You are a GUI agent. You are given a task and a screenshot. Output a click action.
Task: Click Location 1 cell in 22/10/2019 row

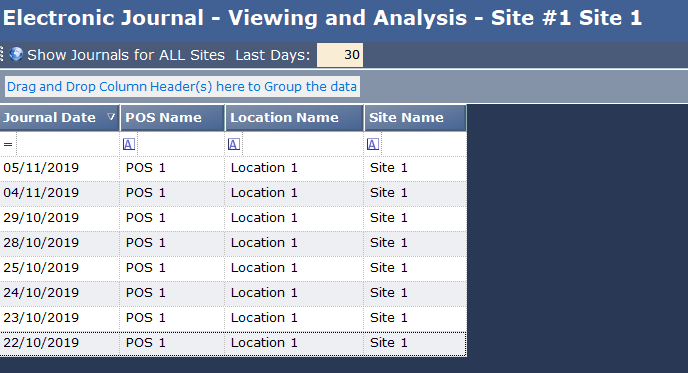[294, 343]
